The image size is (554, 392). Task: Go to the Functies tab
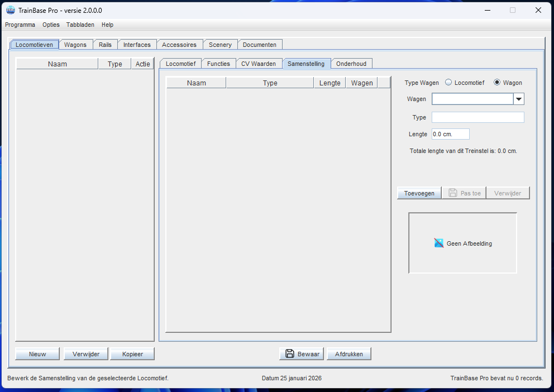coord(218,64)
